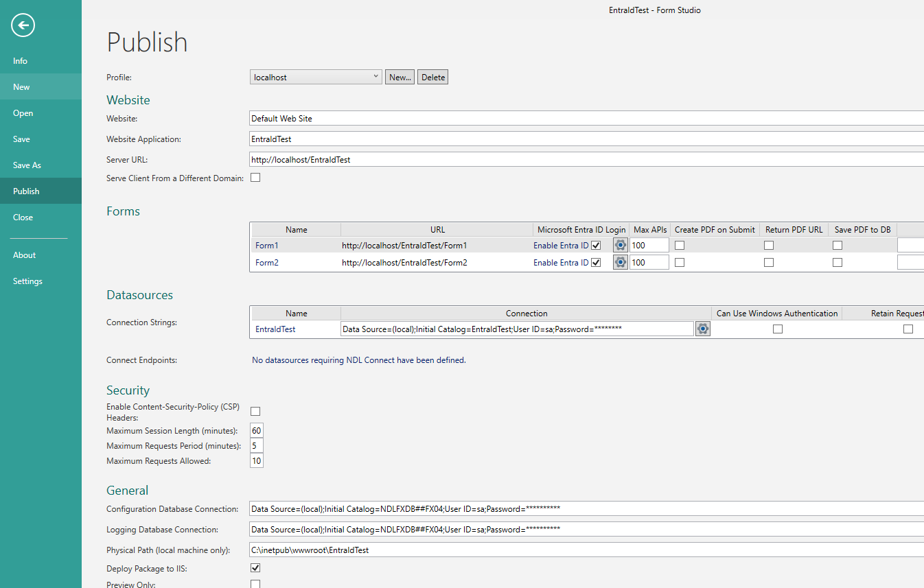Viewport: 924px width, 588px height.
Task: Check Can Use Windows Authentication for EntraIdTest
Action: pos(777,329)
